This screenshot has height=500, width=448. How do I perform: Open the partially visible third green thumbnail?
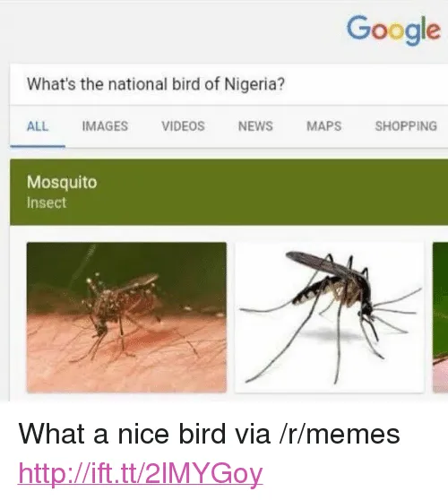point(440,317)
